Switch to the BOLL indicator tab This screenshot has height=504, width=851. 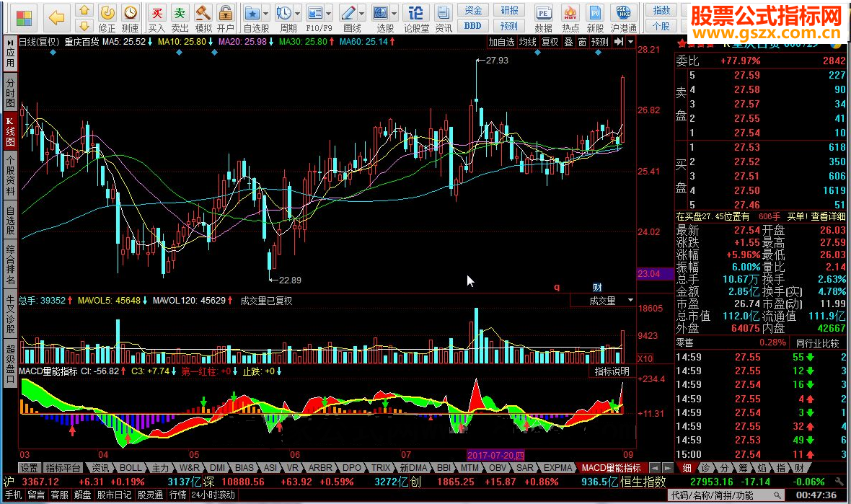point(131,467)
